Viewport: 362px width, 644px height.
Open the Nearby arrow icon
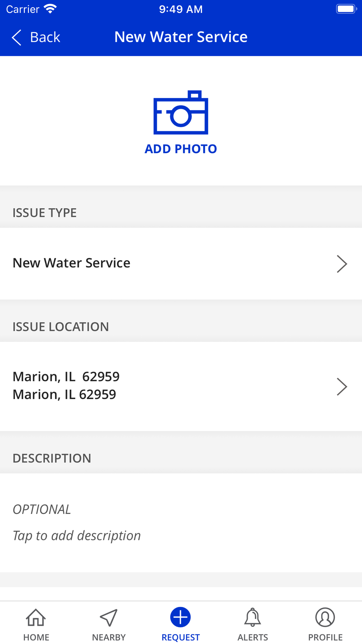pyautogui.click(x=109, y=617)
